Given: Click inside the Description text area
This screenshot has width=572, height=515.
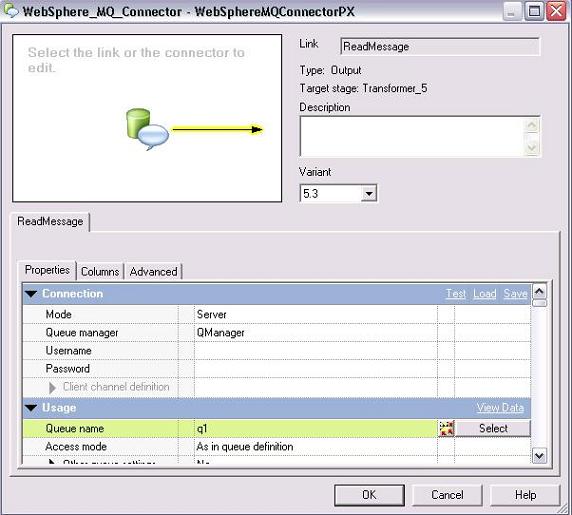Looking at the screenshot, I should pyautogui.click(x=412, y=136).
